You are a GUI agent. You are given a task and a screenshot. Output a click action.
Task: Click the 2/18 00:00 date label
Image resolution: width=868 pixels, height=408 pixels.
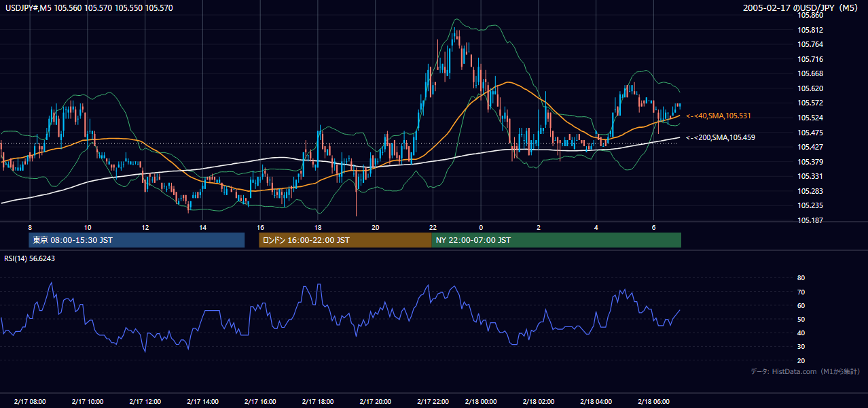tap(481, 402)
